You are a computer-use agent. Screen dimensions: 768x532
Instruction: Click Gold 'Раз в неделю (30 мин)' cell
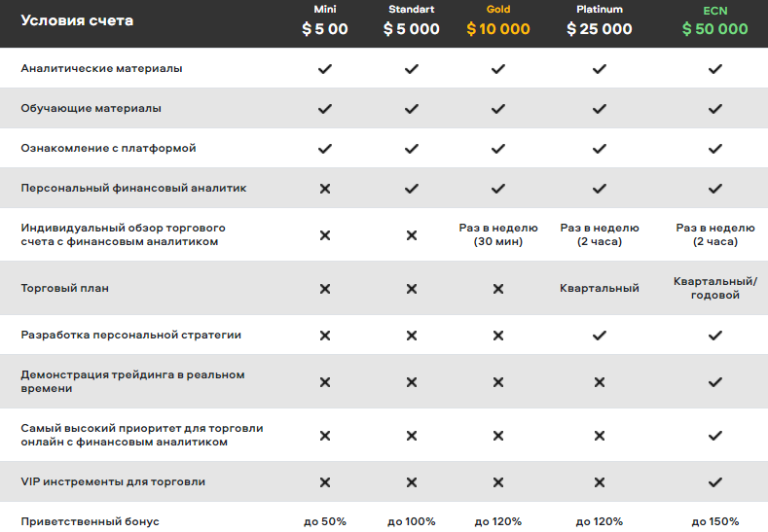pos(498,234)
